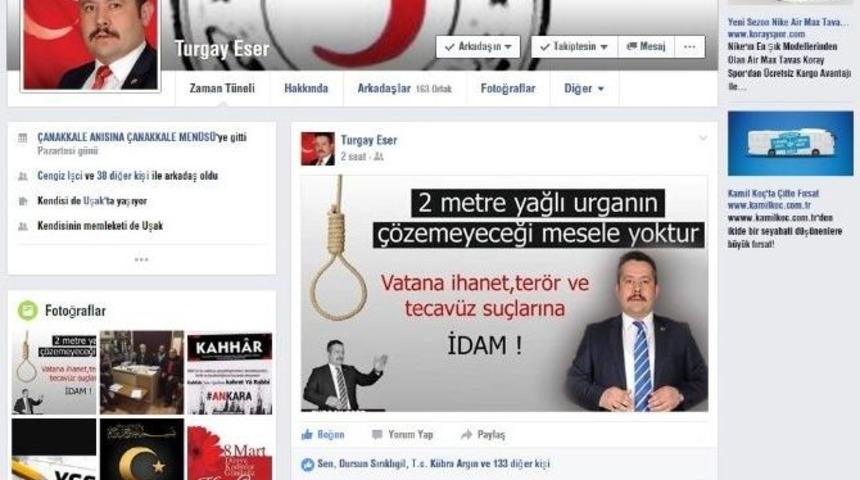Screen dimensions: 860x480
Task: Open the Arkadaşın friends dropdown button
Action: click(x=478, y=47)
